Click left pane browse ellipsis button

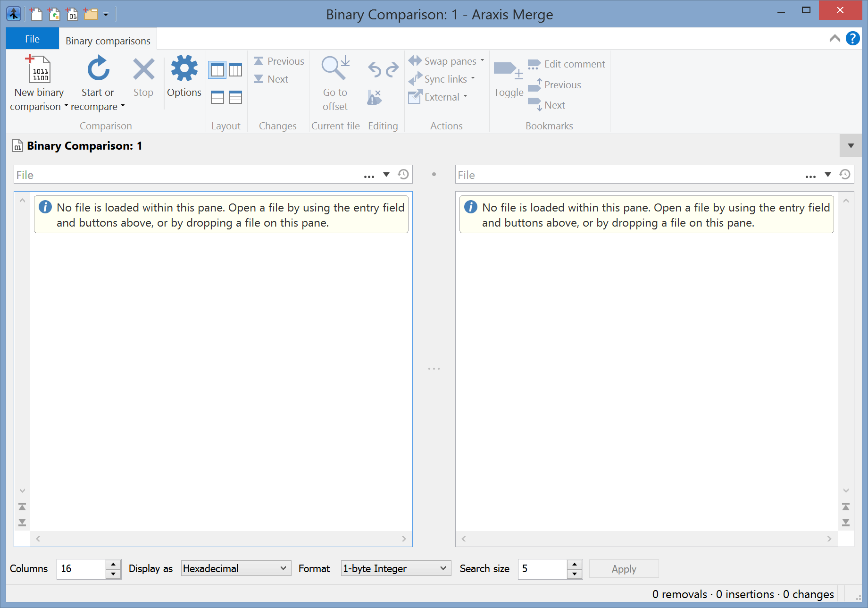[x=369, y=175]
